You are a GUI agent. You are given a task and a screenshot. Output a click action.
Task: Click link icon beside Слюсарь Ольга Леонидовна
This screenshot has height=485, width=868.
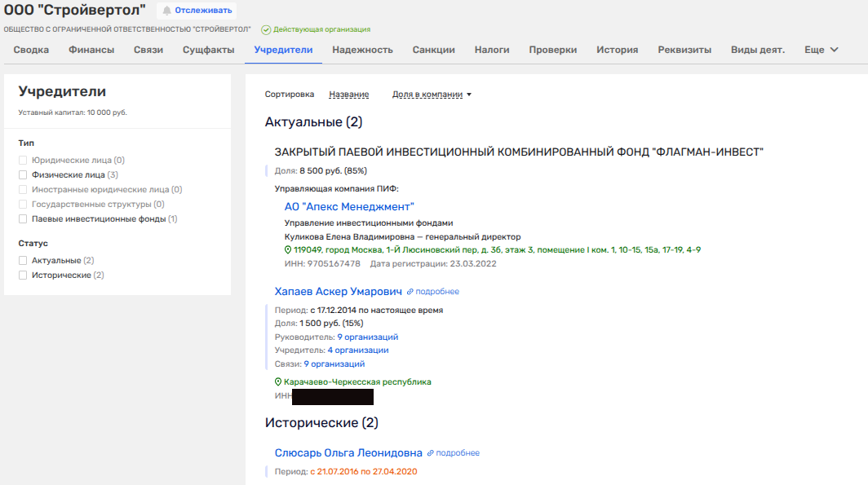(x=431, y=453)
